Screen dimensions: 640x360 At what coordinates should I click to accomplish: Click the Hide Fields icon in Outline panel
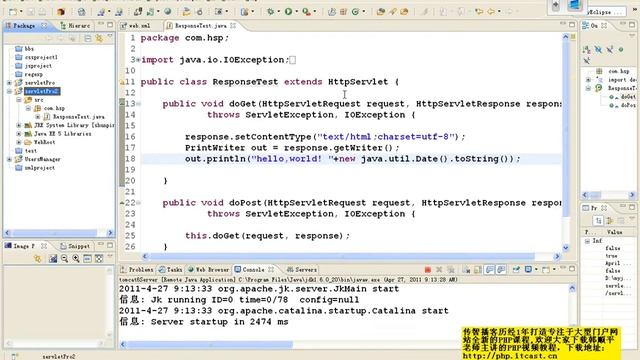pyautogui.click(x=598, y=50)
